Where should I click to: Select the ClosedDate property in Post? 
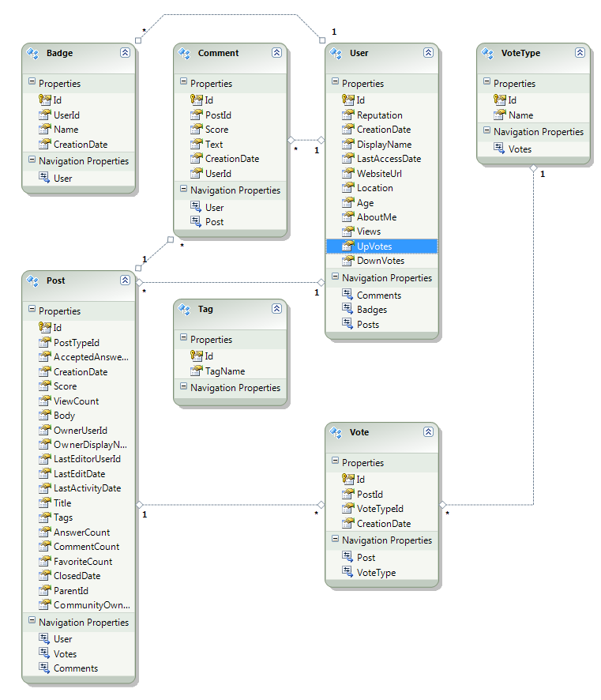point(78,576)
